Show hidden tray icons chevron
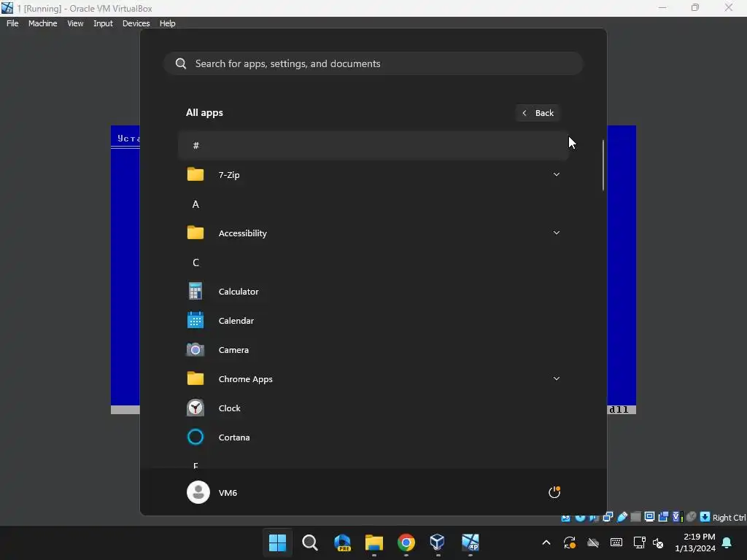 [x=546, y=542]
